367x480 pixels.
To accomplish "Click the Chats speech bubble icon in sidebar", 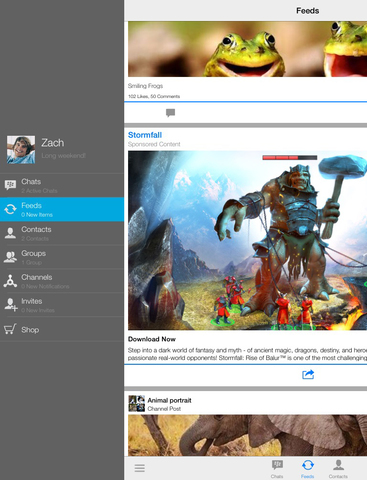I will 10,185.
